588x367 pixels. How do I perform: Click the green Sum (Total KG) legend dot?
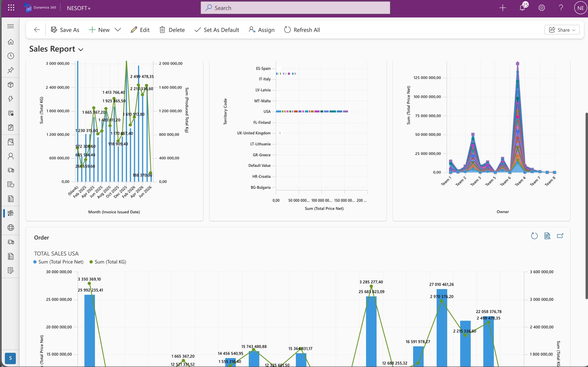click(x=91, y=262)
